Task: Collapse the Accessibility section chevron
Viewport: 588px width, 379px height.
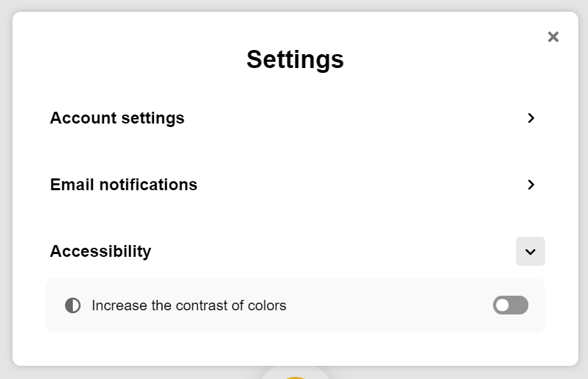Action: pyautogui.click(x=530, y=251)
